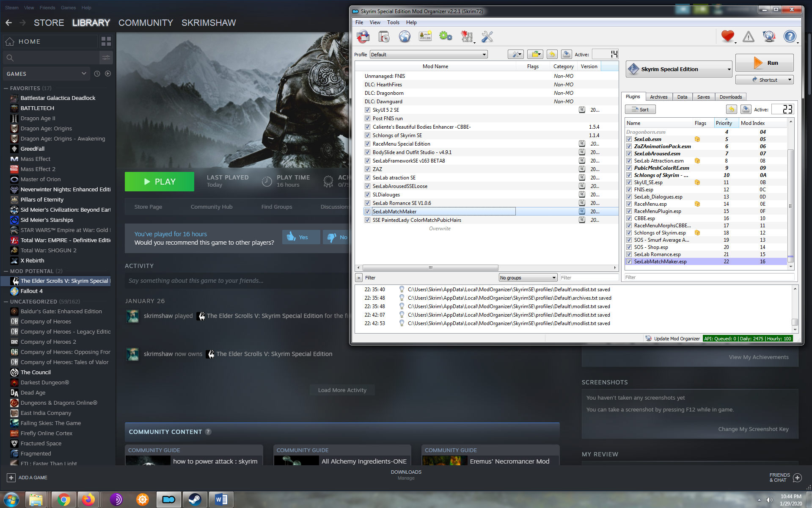Image resolution: width=812 pixels, height=508 pixels.
Task: Click restore backup arrow beside mod list Active counter
Action: pyautogui.click(x=552, y=54)
